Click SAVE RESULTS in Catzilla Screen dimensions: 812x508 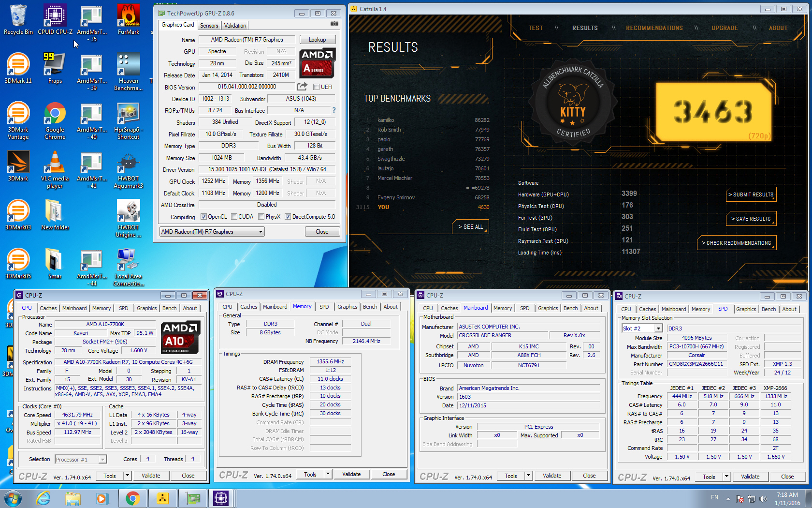point(751,219)
